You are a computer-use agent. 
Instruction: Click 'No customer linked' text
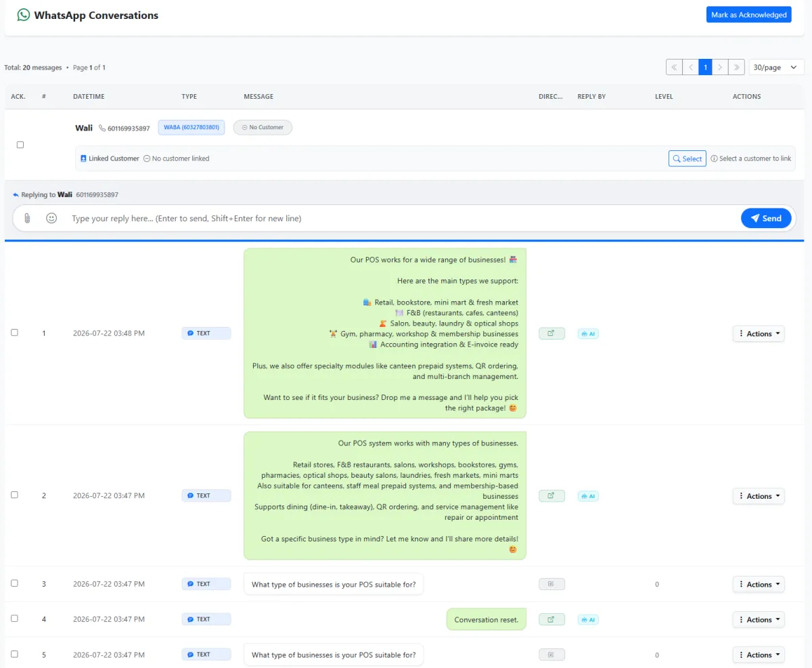181,158
